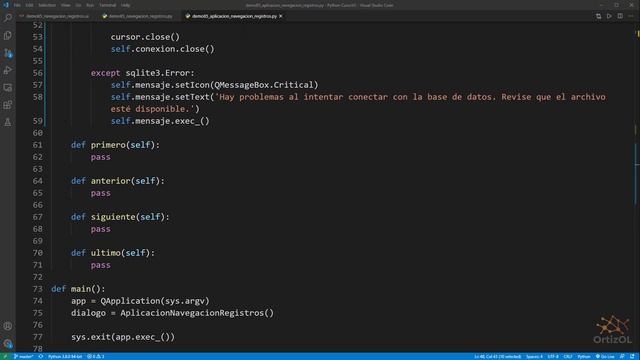The image size is (640, 360).
Task: Click 'def ultimo(self):' line
Action: coord(113,253)
